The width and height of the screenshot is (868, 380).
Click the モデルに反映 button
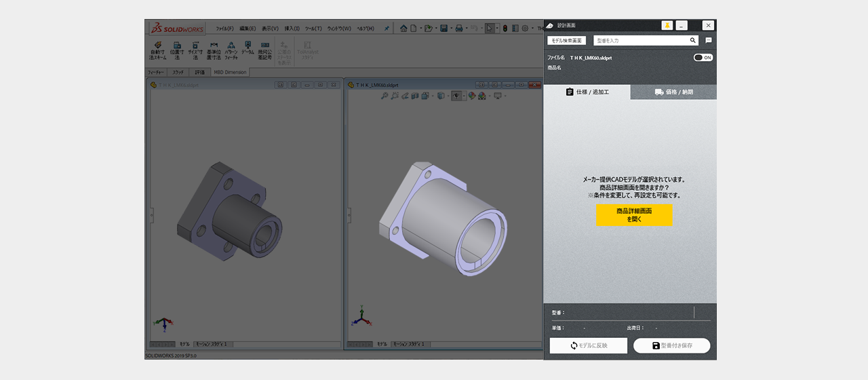pyautogui.click(x=588, y=345)
